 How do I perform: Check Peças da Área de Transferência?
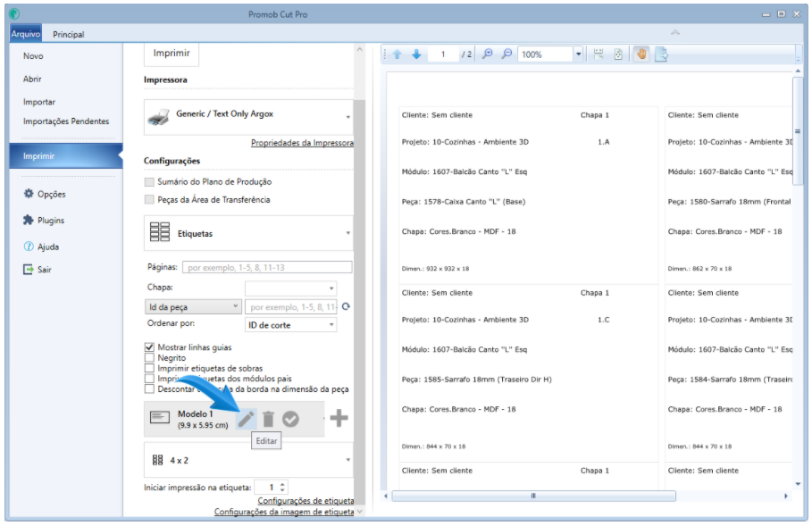coord(149,199)
